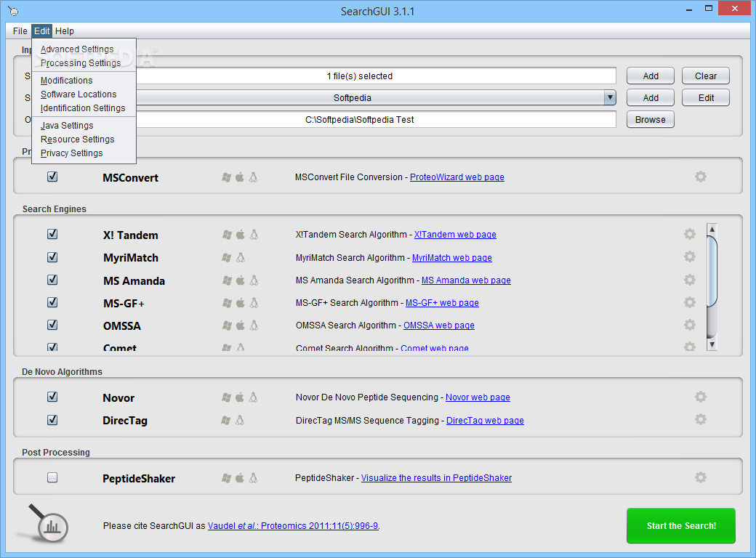The height and width of the screenshot is (558, 756).
Task: Uncheck the MS-GF+ checkbox
Action: click(52, 302)
